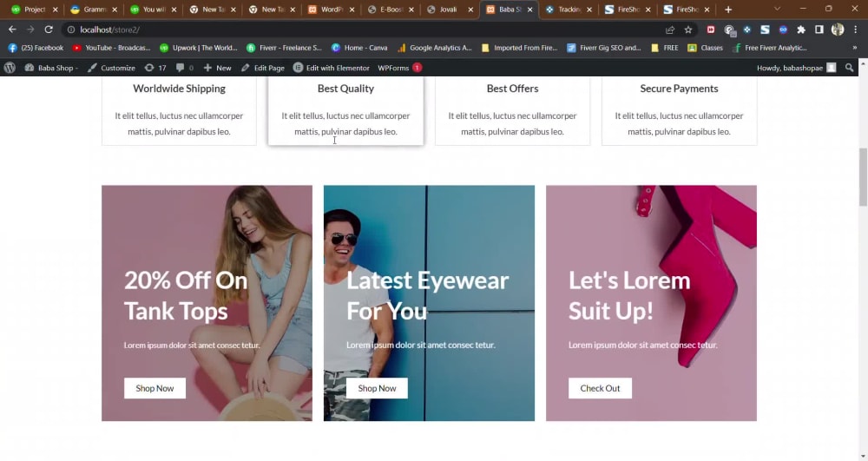
Task: Toggle the browser side panel
Action: point(819,30)
